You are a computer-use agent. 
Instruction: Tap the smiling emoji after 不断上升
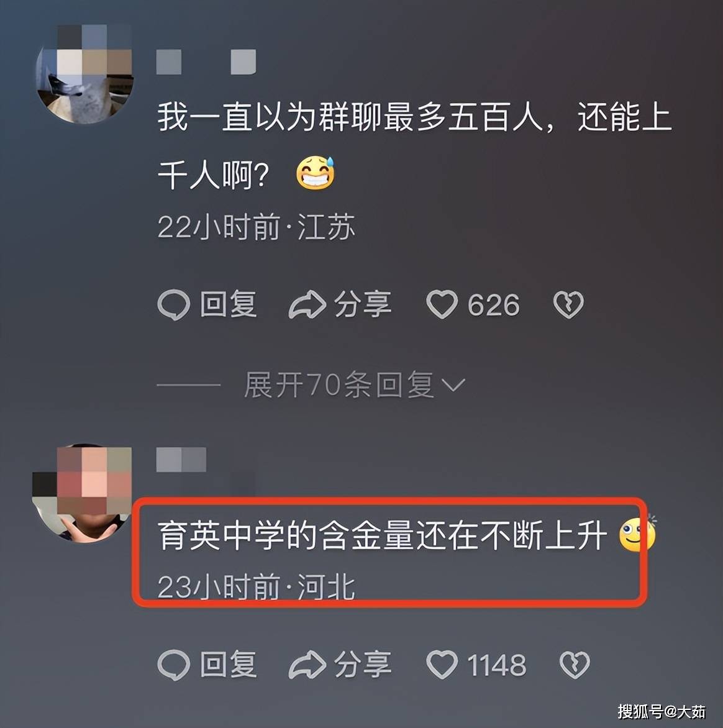(x=637, y=534)
